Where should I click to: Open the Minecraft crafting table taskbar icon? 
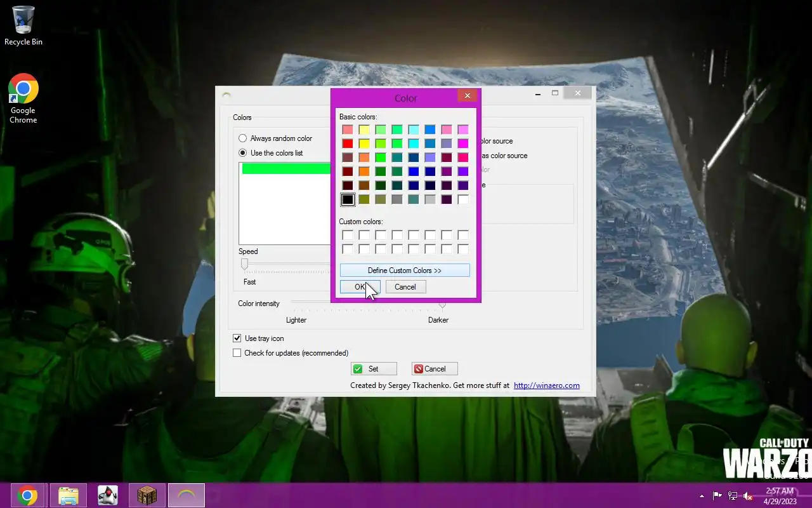coord(147,495)
